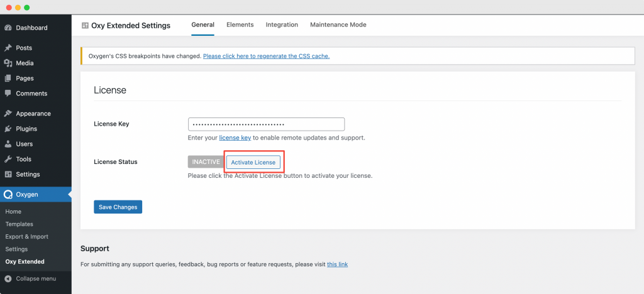Open the Export & Import submenu item
Viewport: 644px width, 294px height.
26,237
